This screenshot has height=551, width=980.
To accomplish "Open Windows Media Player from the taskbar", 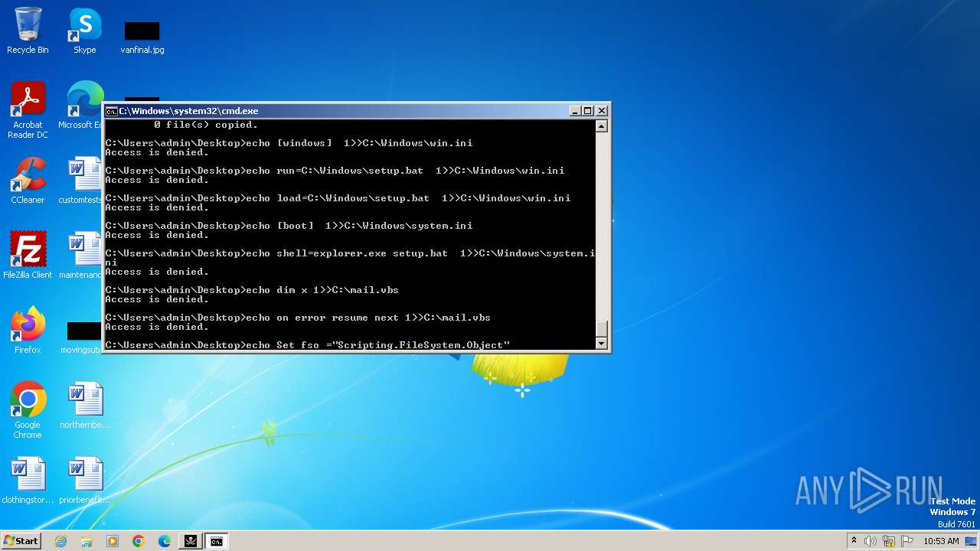I will [x=113, y=541].
